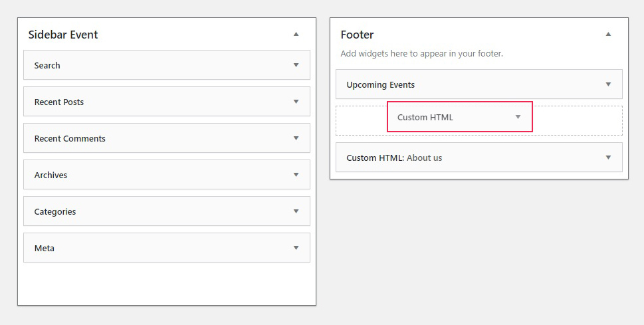This screenshot has height=325, width=644.
Task: Open the Meta widget arrow
Action: click(296, 248)
